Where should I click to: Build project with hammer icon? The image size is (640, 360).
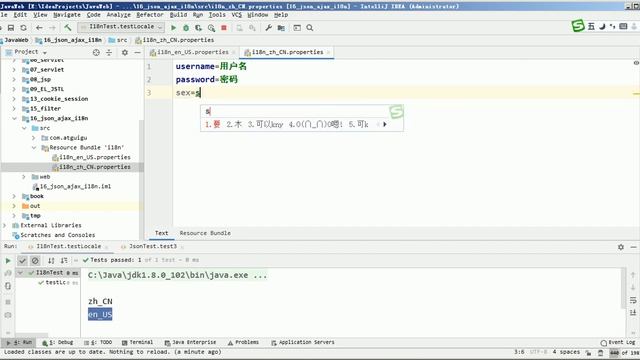[x=68, y=27]
